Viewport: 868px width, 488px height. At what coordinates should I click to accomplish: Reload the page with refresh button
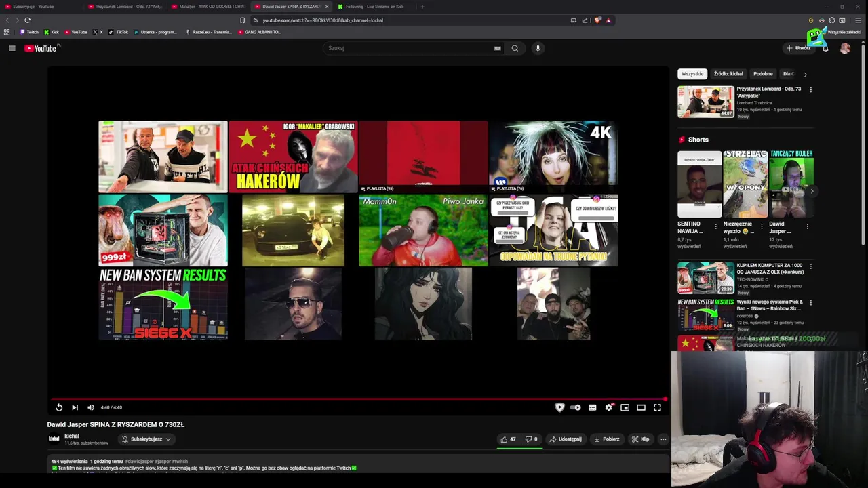pos(27,20)
